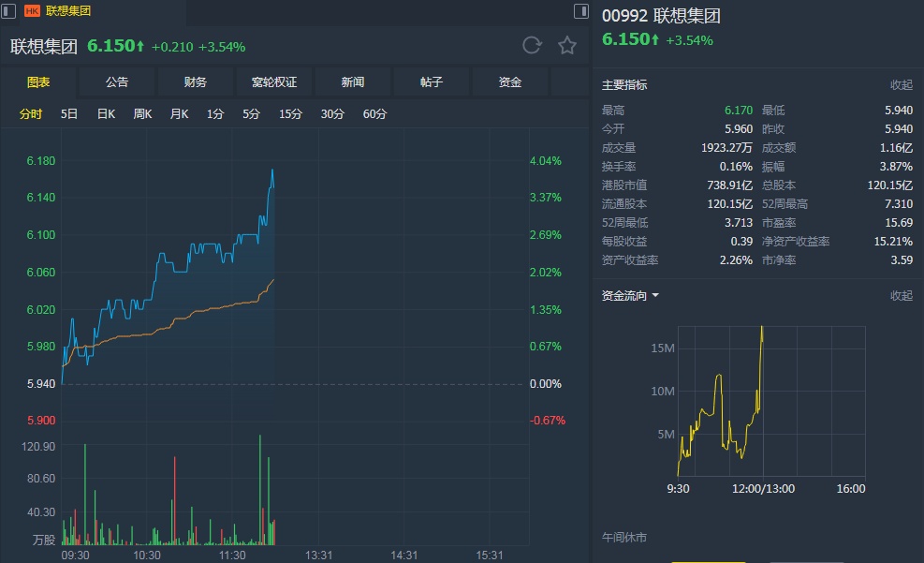This screenshot has height=563, width=924.
Task: Click the 市净率 value 3.59
Action: point(902,260)
